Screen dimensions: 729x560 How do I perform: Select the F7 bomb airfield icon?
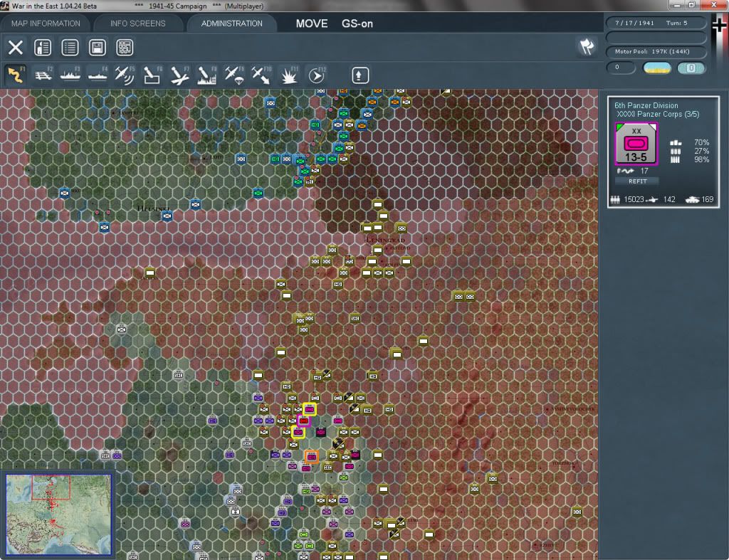[x=179, y=75]
